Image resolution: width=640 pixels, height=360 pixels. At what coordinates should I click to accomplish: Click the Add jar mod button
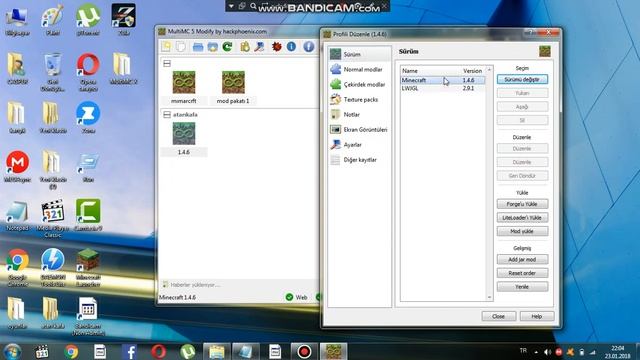click(x=522, y=260)
